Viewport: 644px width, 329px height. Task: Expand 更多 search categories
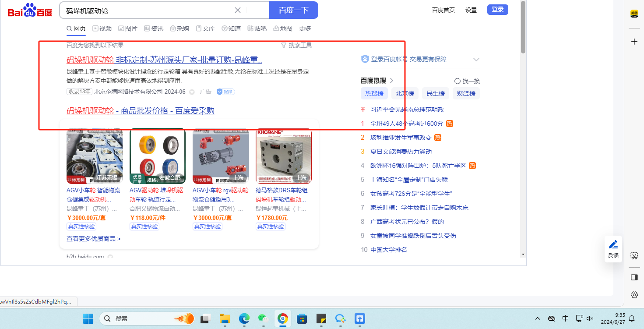tap(305, 28)
